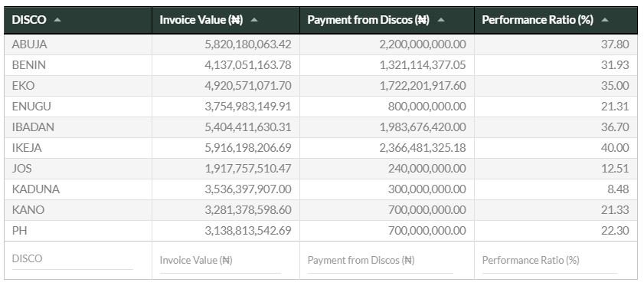This screenshot has height=286, width=644.
Task: Click invoice value 5,820,180,063.42
Action: tap(248, 44)
